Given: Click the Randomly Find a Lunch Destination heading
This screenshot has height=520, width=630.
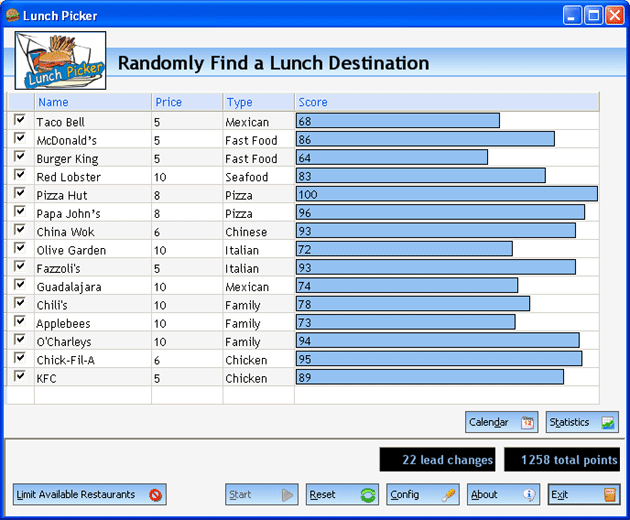Looking at the screenshot, I should 273,63.
